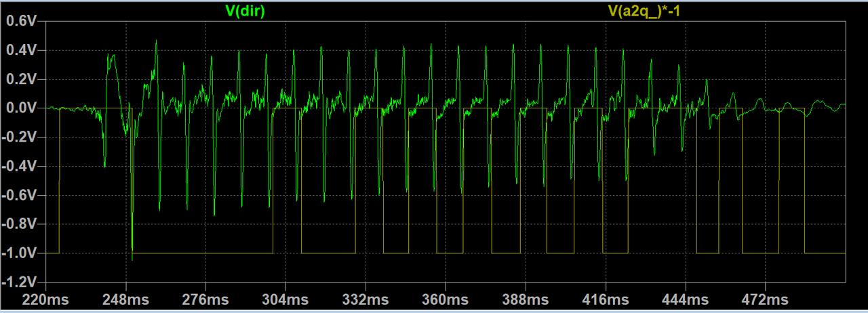The image size is (868, 313).
Task: Click the V(a2q_)*-1 trace label
Action: (x=644, y=9)
